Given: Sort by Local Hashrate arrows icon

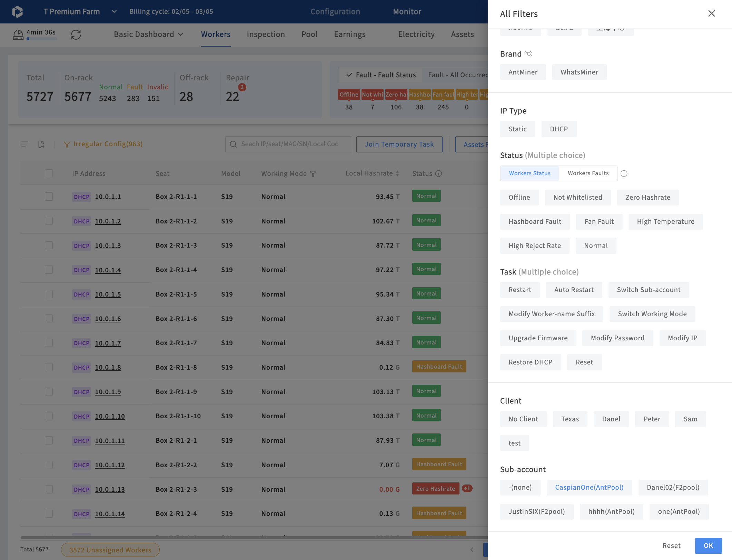Looking at the screenshot, I should pos(397,173).
